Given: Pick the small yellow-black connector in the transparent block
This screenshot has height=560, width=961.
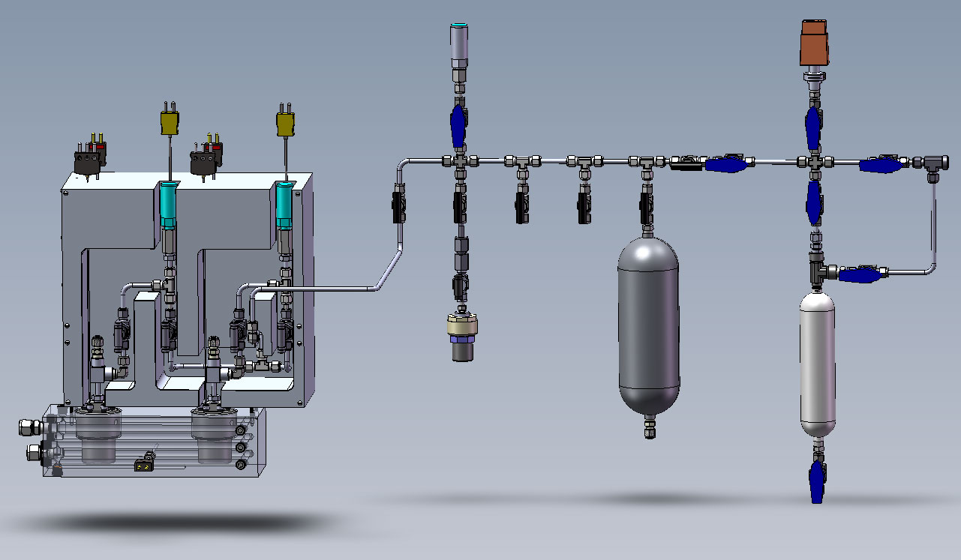Looking at the screenshot, I should (x=143, y=466).
